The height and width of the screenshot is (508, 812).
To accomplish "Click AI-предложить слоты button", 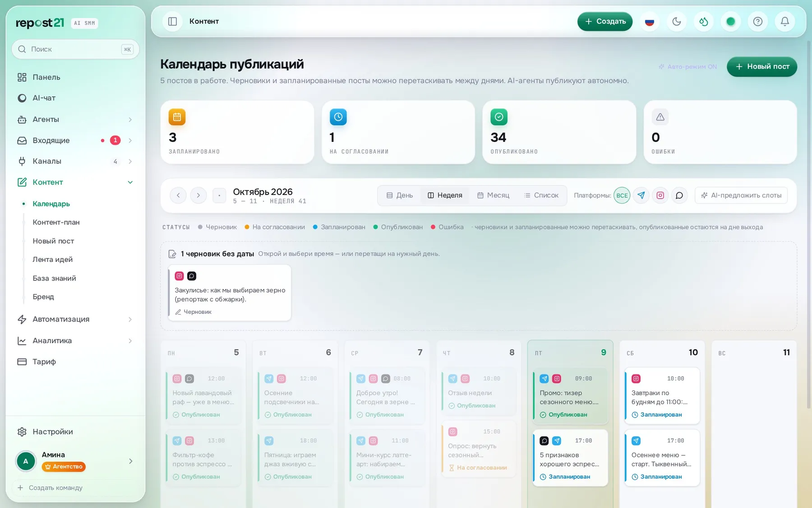I will [741, 195].
